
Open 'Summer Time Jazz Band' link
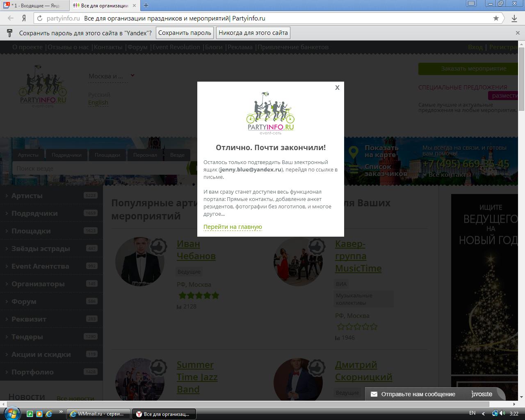click(x=197, y=377)
